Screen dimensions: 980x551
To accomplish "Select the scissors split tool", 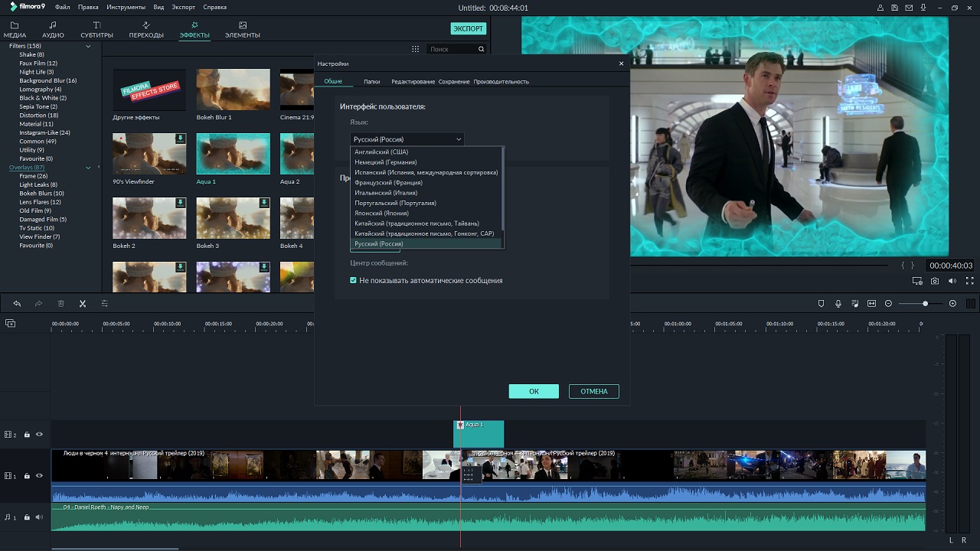I will [x=83, y=304].
